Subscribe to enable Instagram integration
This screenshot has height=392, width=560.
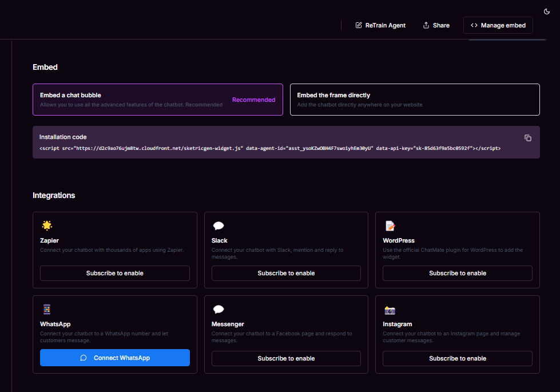pyautogui.click(x=458, y=358)
